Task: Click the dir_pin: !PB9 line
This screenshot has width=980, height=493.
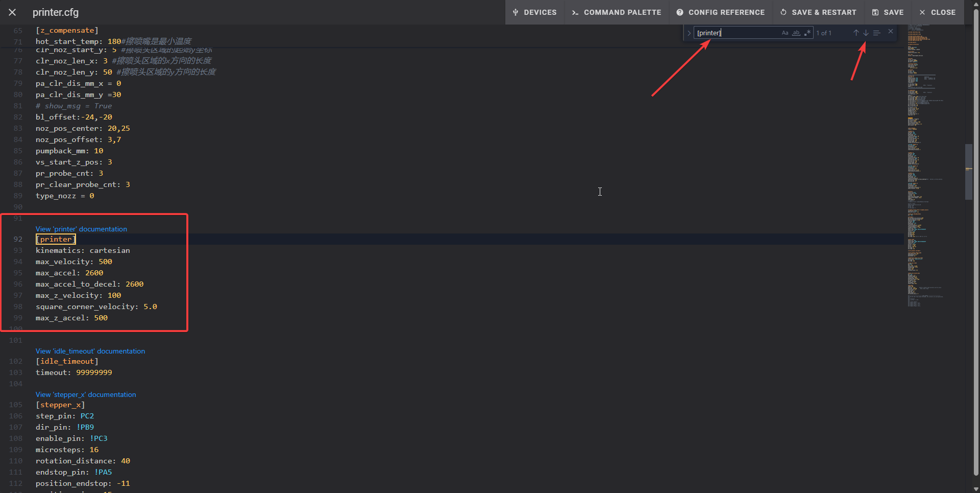Action: 65,427
